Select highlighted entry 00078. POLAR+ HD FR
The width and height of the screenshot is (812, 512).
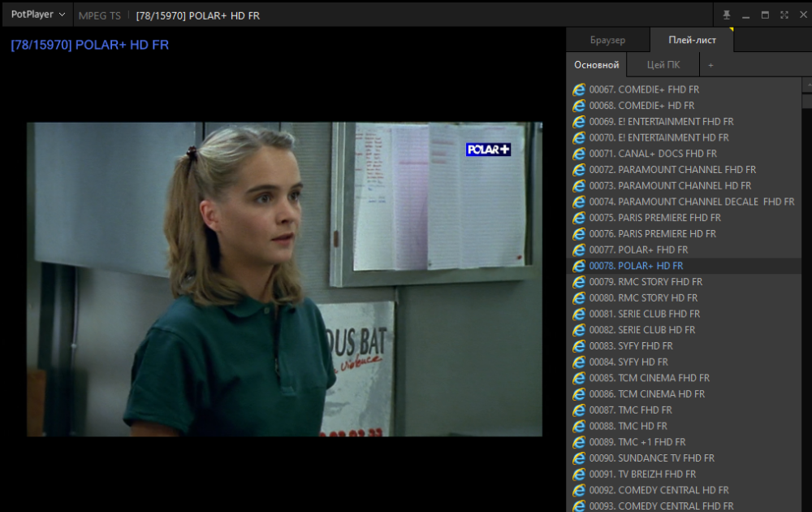pos(684,266)
